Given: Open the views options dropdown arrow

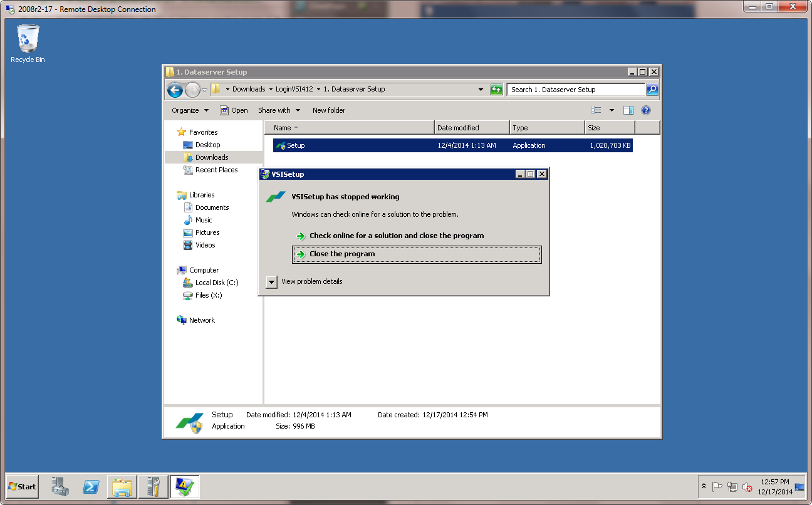Looking at the screenshot, I should coord(612,110).
